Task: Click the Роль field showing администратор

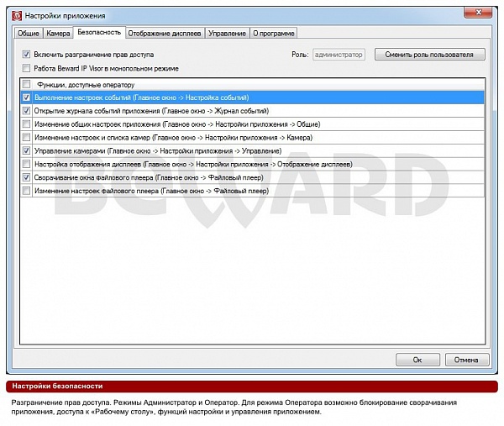Action: click(x=339, y=55)
